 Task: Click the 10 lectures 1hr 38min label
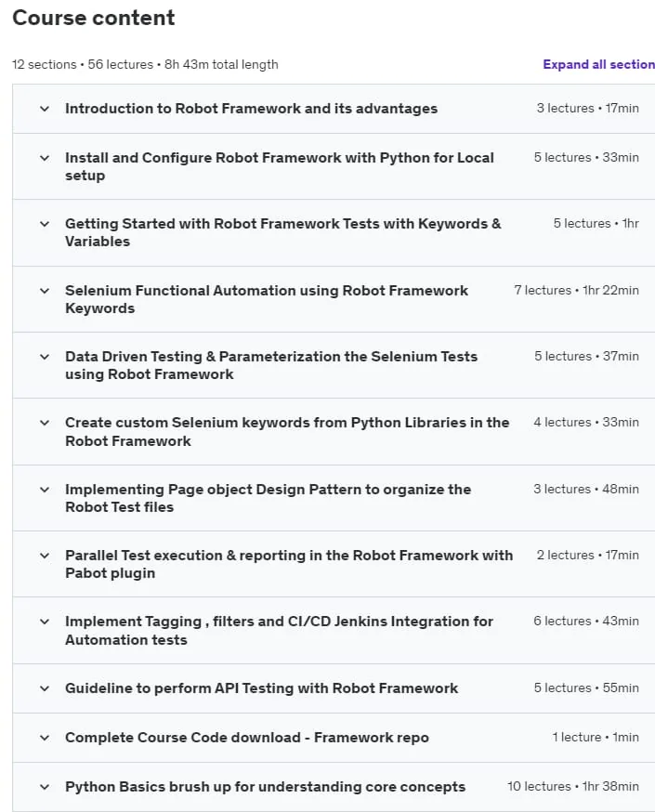click(x=573, y=787)
